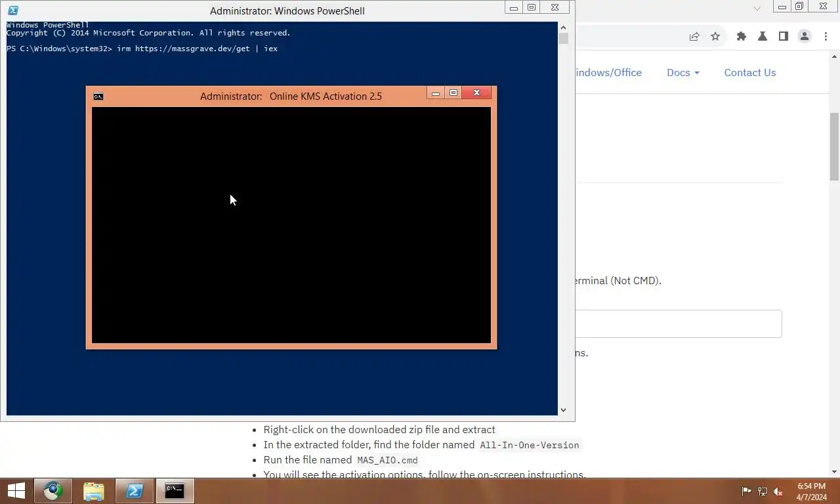Expand the Docs dropdown menu
Image resolution: width=840 pixels, height=504 pixels.
[683, 73]
